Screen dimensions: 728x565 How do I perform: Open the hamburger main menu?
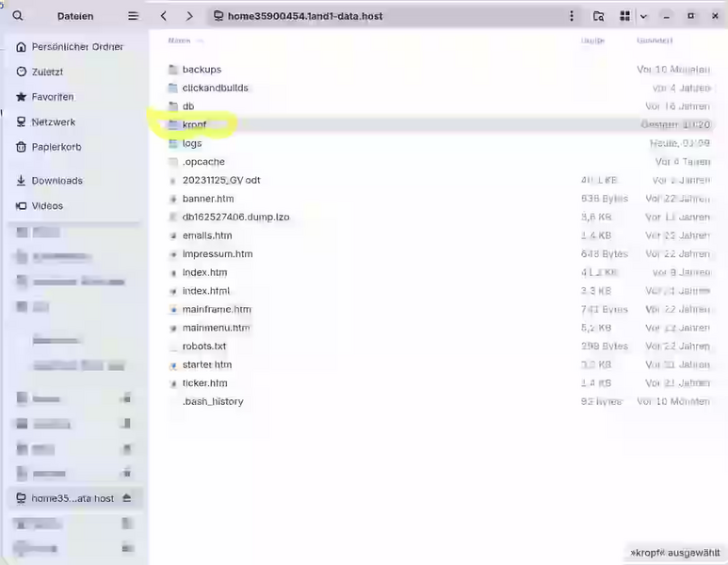[x=133, y=16]
